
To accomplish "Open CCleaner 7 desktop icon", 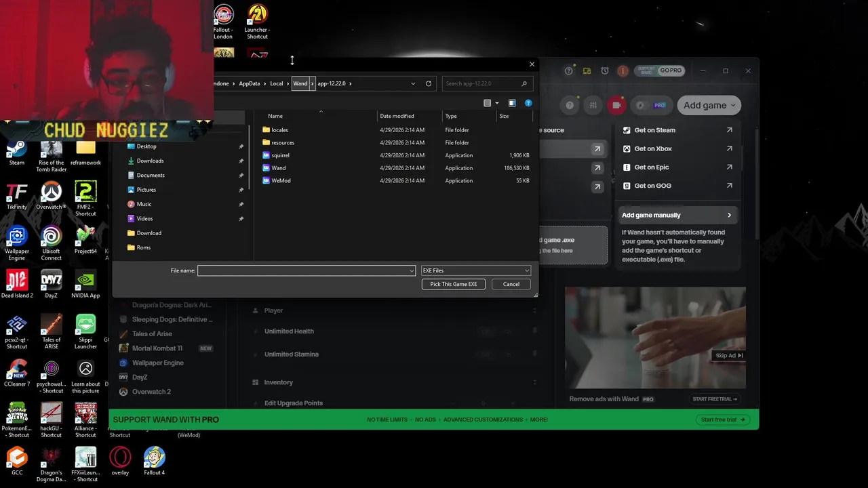I will 17,373.
